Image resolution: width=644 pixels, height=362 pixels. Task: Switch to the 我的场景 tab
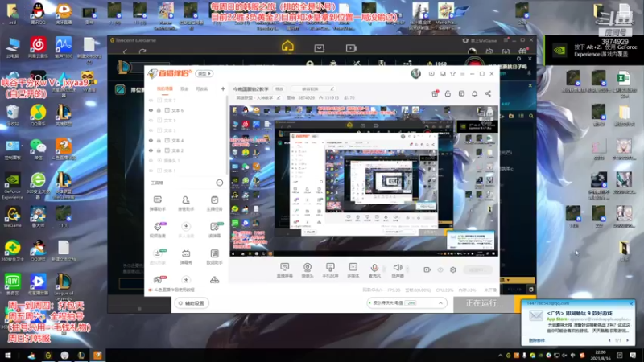(165, 88)
